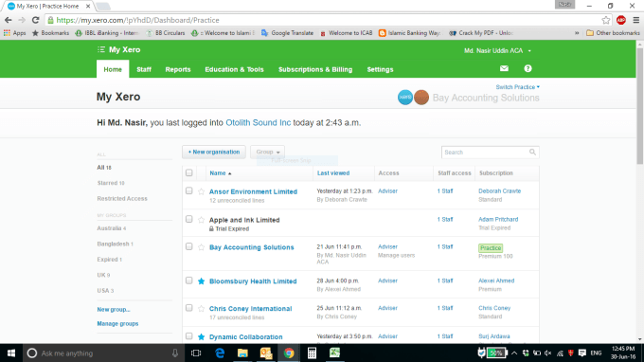
Task: Open Deborah Crawte subscription link
Action: (x=499, y=191)
